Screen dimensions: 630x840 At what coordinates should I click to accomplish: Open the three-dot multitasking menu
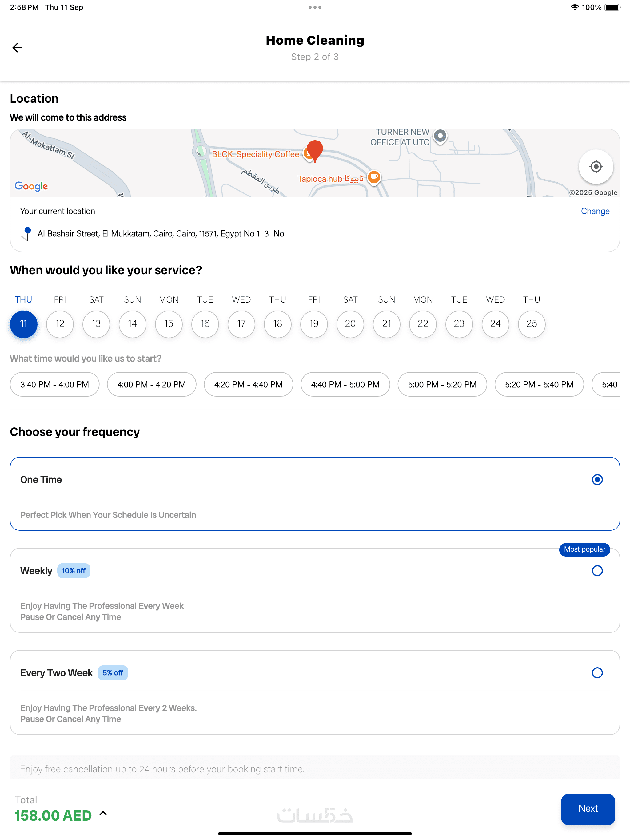pyautogui.click(x=315, y=7)
